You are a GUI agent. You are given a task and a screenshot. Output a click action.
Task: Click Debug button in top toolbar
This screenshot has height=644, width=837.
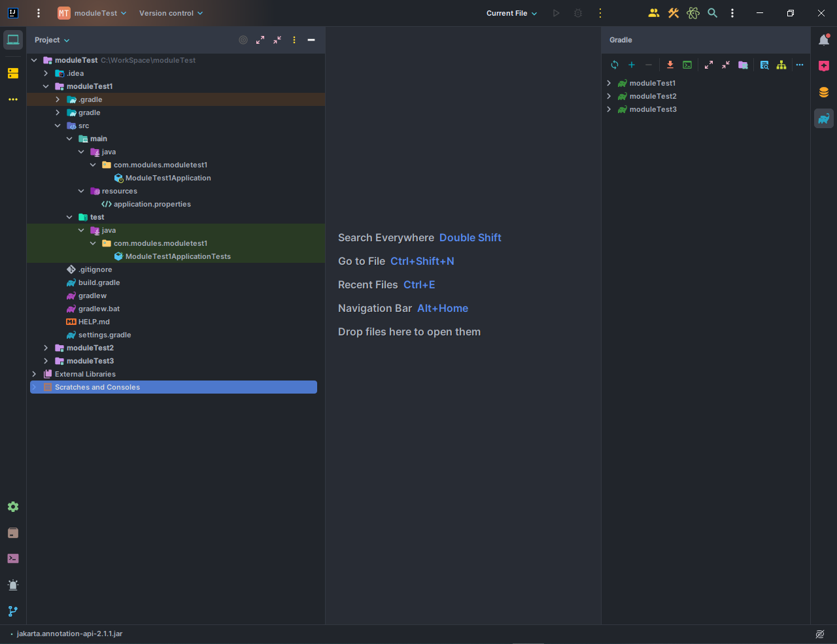point(578,13)
